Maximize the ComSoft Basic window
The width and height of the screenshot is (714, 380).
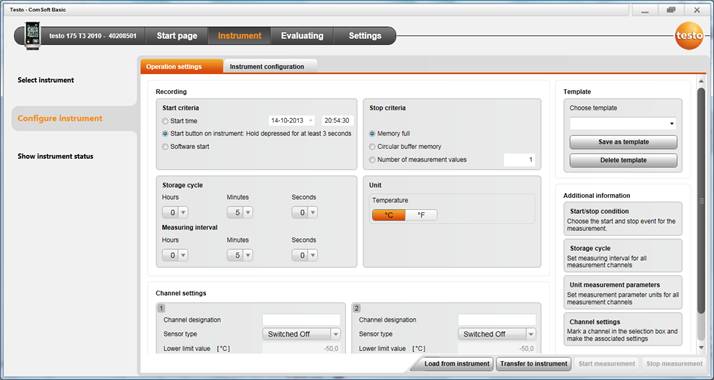[x=671, y=10]
